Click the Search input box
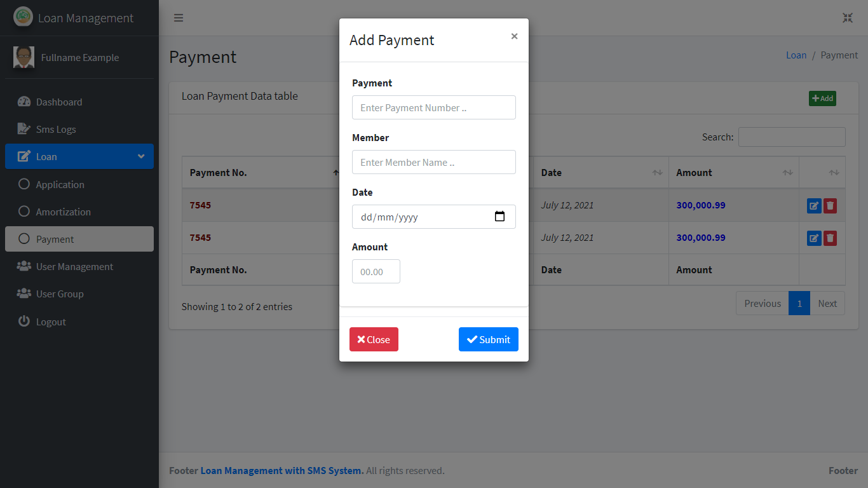Image resolution: width=868 pixels, height=488 pixels. click(x=792, y=137)
